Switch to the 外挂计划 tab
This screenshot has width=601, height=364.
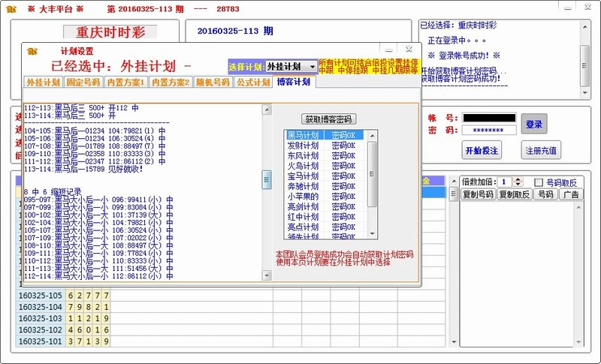point(43,82)
